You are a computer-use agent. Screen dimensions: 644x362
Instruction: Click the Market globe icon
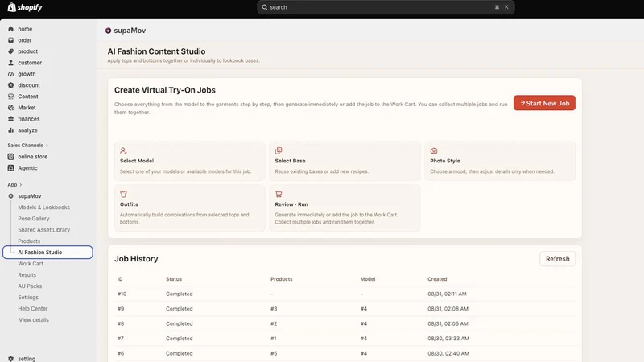10,108
